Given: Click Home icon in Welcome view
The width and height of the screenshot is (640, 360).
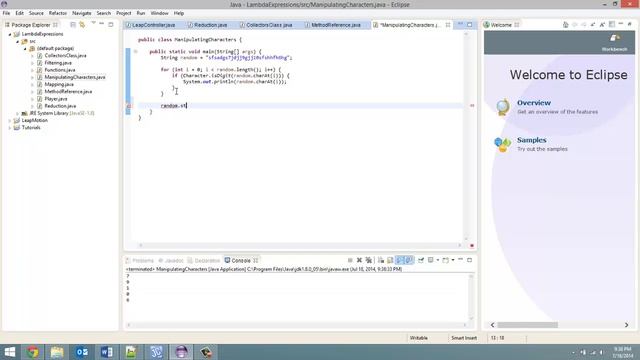Looking at the screenshot, I should point(565,25).
